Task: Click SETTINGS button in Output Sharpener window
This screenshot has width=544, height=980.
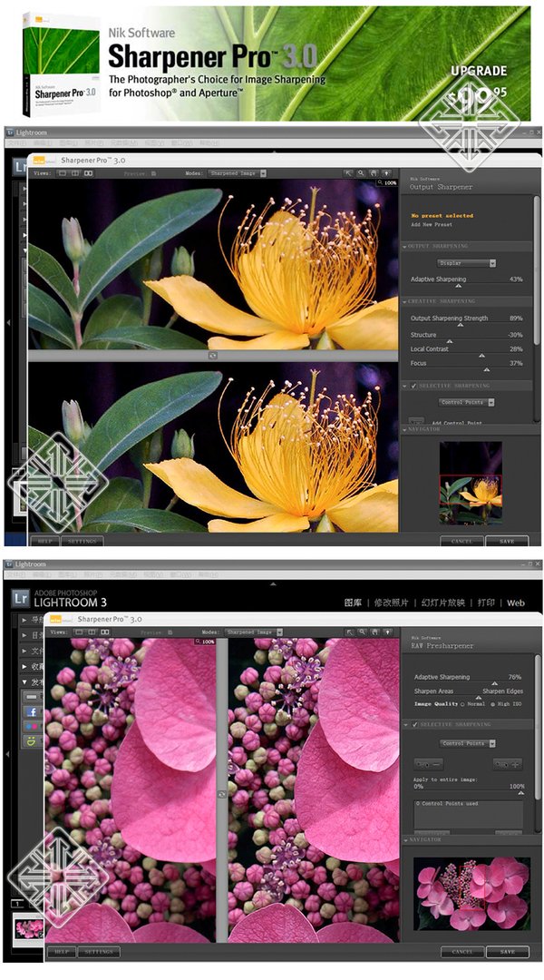Action: click(82, 541)
